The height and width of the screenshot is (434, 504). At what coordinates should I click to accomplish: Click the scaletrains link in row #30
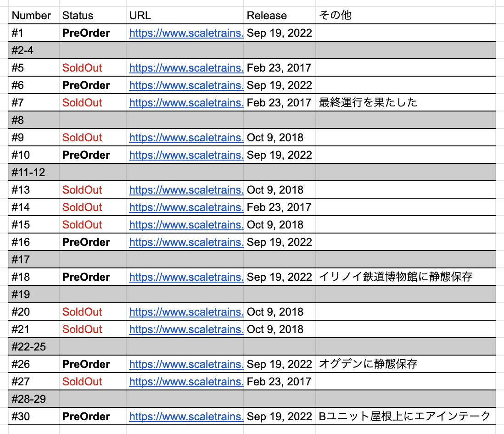186,417
